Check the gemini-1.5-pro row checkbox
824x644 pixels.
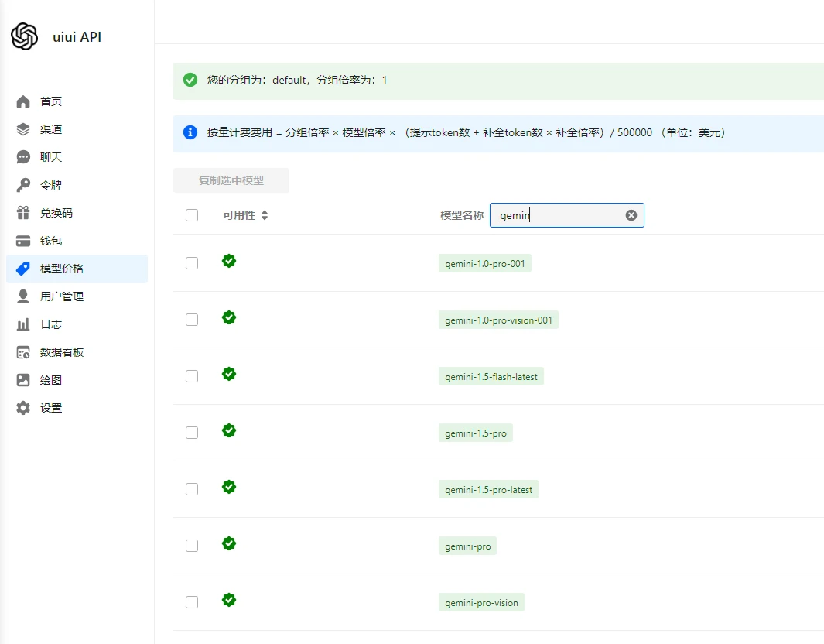click(x=192, y=433)
